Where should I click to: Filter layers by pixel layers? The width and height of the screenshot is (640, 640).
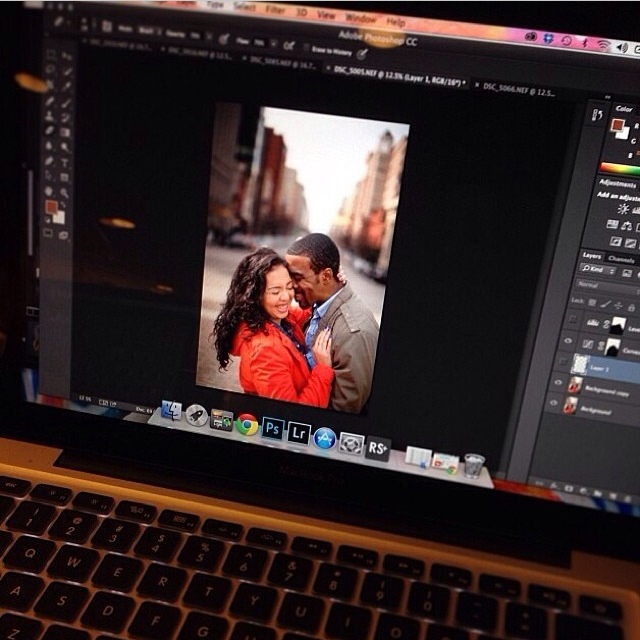pos(627,273)
